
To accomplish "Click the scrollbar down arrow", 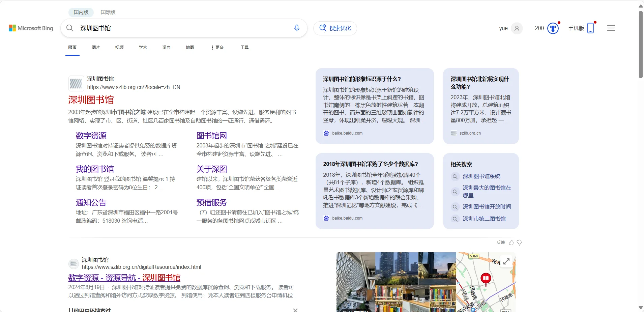I will click(641, 308).
